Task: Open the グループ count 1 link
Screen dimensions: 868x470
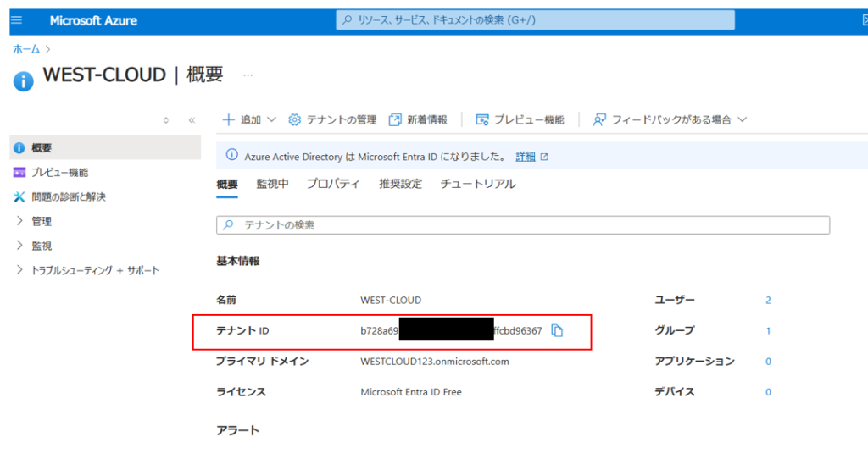Action: point(768,330)
